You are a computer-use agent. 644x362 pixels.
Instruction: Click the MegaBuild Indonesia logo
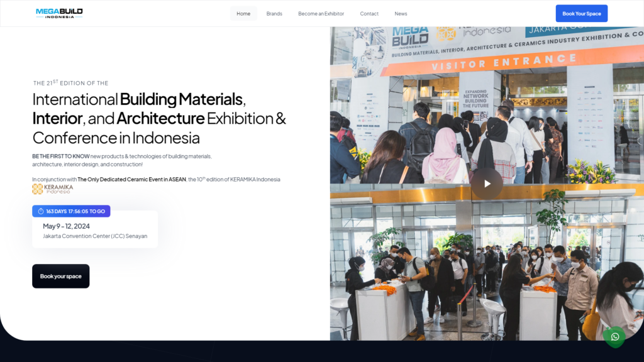59,13
